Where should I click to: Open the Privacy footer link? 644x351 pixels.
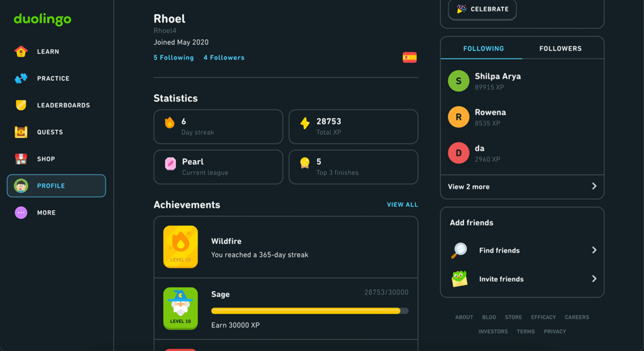555,331
